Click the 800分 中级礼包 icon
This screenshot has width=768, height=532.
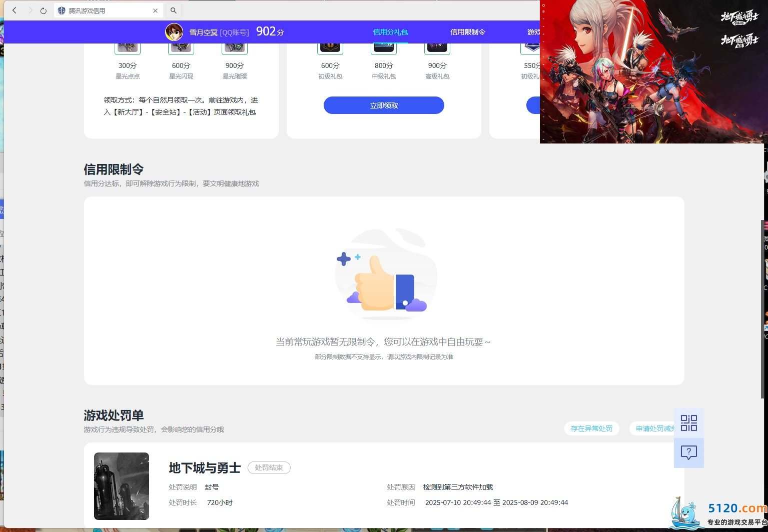(x=384, y=48)
